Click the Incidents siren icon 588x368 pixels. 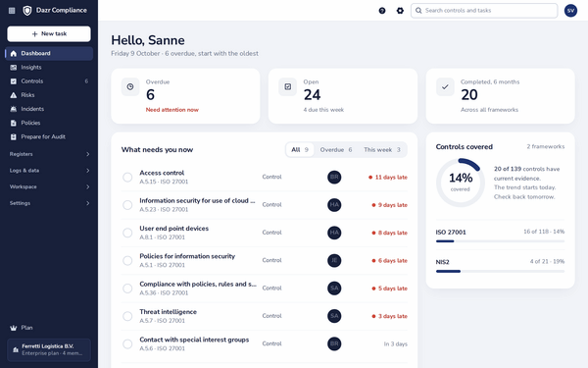point(14,109)
